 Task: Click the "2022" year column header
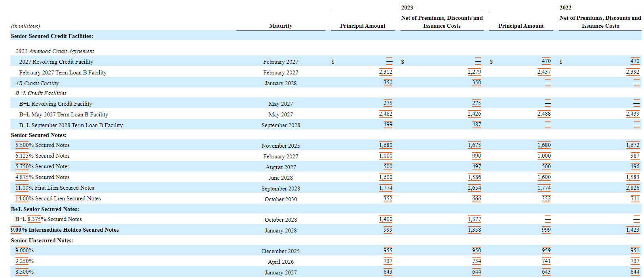click(565, 8)
